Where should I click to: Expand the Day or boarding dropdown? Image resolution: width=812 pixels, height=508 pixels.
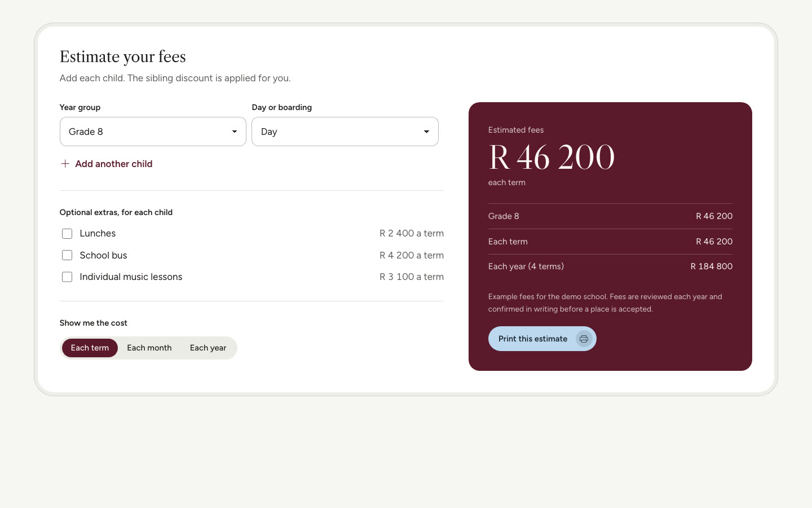(x=345, y=132)
